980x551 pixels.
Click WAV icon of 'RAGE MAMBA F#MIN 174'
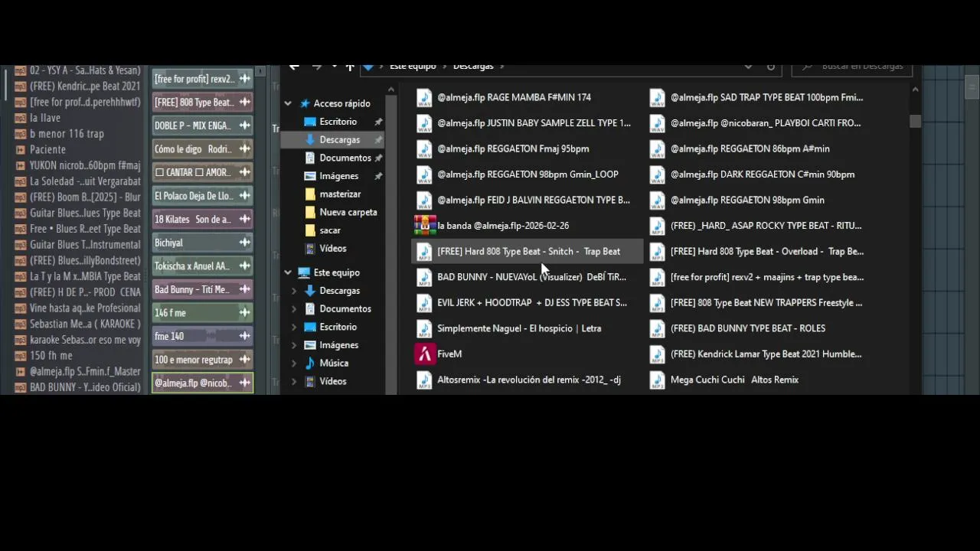424,97
